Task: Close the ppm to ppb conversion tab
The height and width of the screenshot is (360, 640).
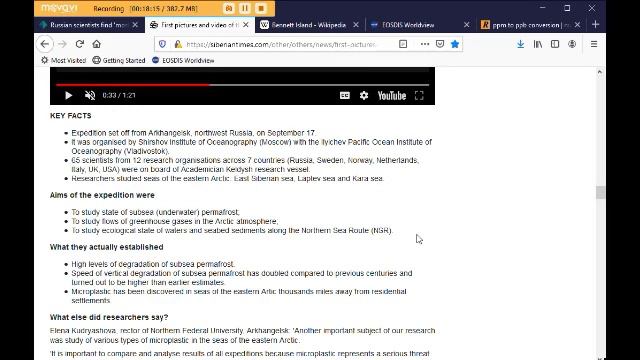Action: [577, 25]
